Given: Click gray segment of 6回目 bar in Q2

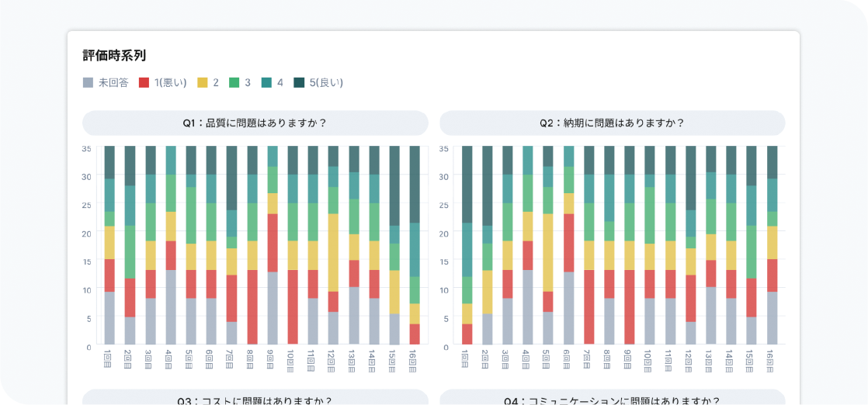Looking at the screenshot, I should 569,307.
